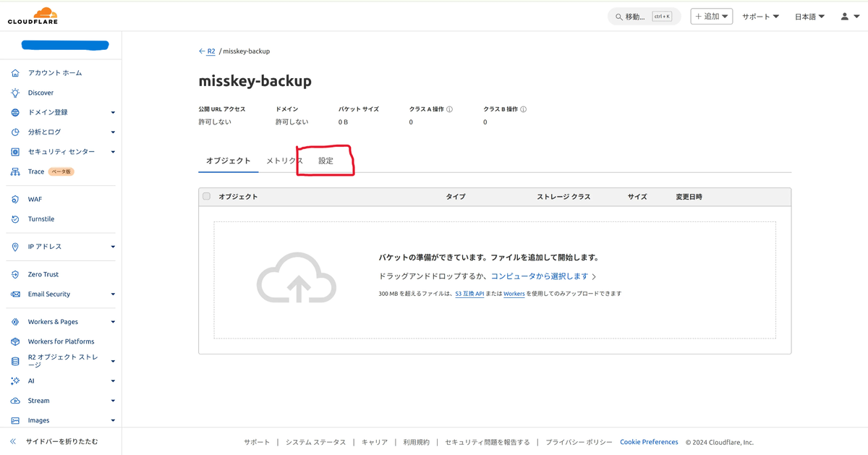Click the ベータ版 badge next to Trace
The image size is (868, 455).
(61, 171)
